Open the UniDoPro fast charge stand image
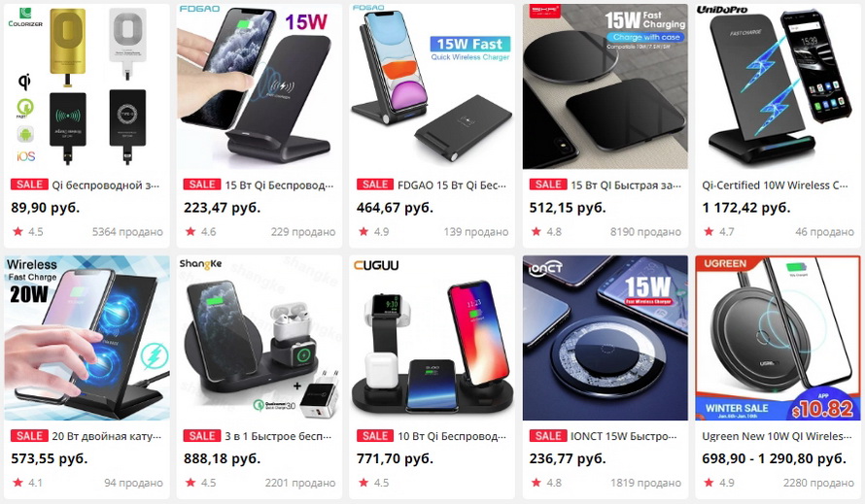Screen dimensions: 865x504 coord(778,86)
